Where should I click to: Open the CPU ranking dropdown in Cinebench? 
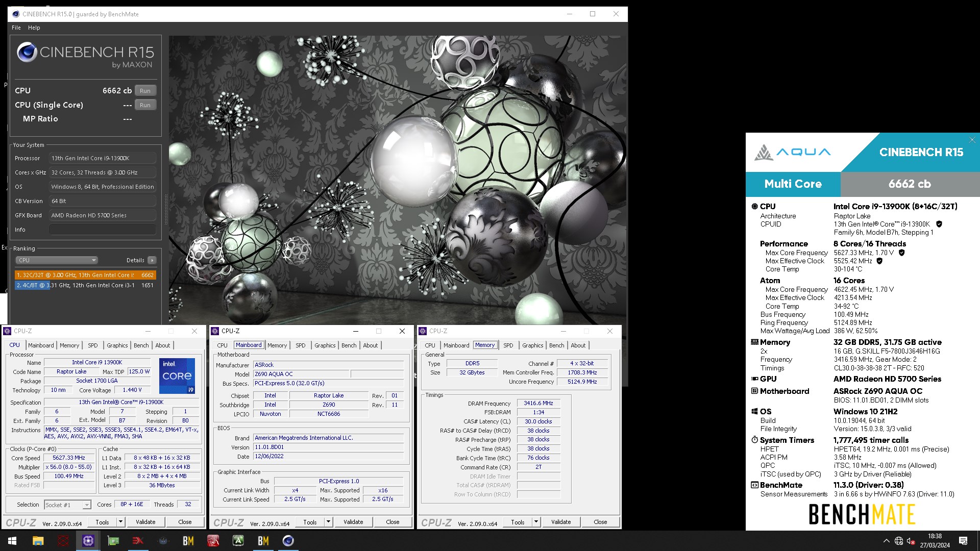click(x=56, y=260)
